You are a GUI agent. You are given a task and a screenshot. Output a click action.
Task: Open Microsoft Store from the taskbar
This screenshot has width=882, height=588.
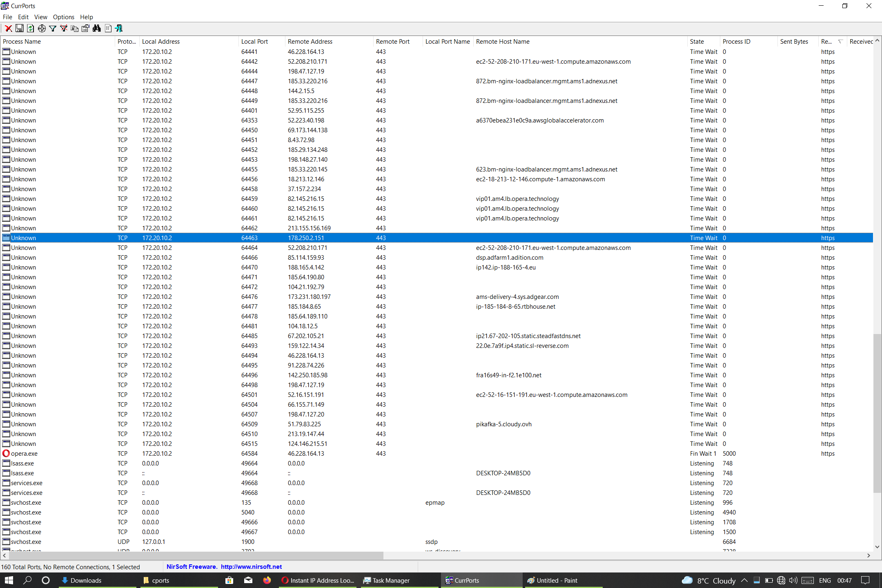tap(229, 580)
